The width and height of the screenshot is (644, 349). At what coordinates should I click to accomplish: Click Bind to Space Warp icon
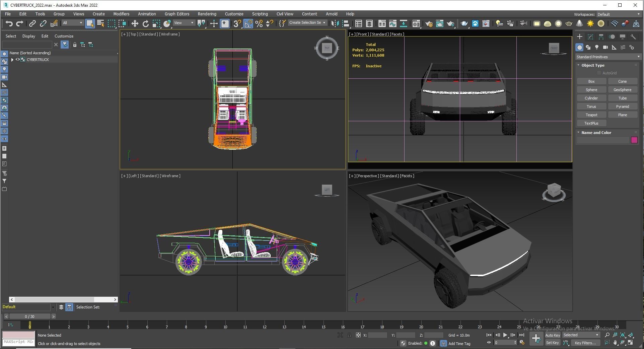[x=54, y=23]
